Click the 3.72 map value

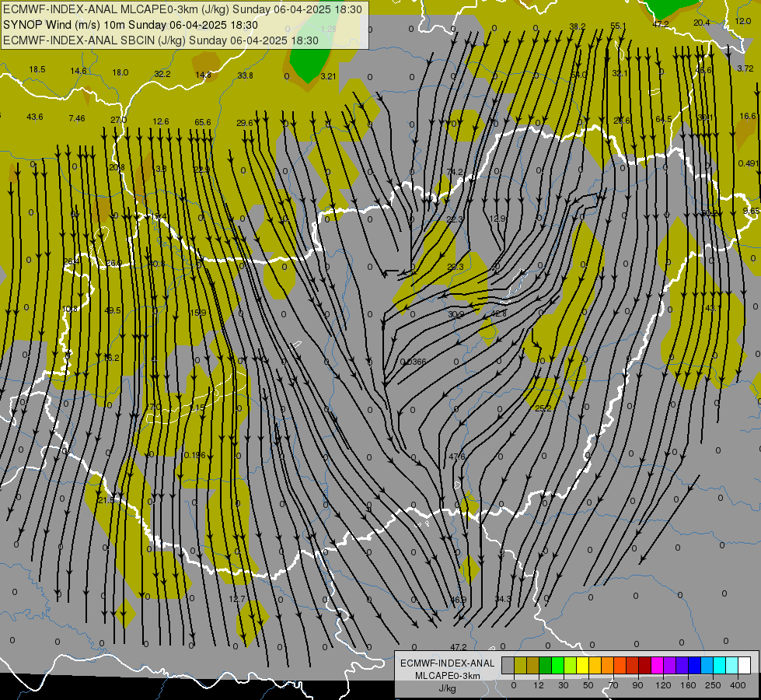pos(745,68)
